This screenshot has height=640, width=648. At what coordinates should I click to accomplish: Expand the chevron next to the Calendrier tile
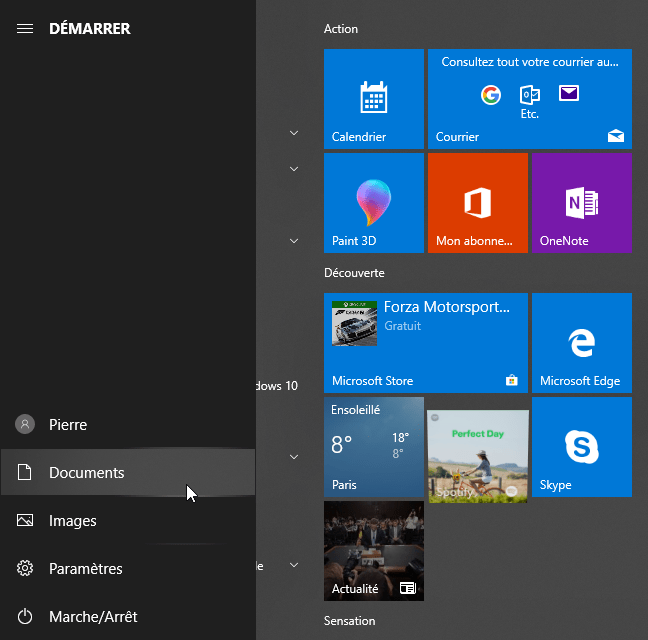(x=294, y=133)
